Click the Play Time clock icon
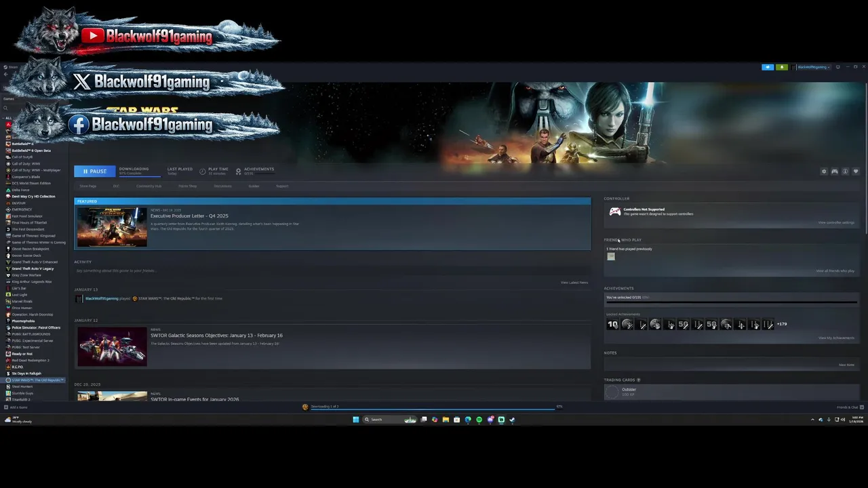The width and height of the screenshot is (868, 488). pos(202,171)
